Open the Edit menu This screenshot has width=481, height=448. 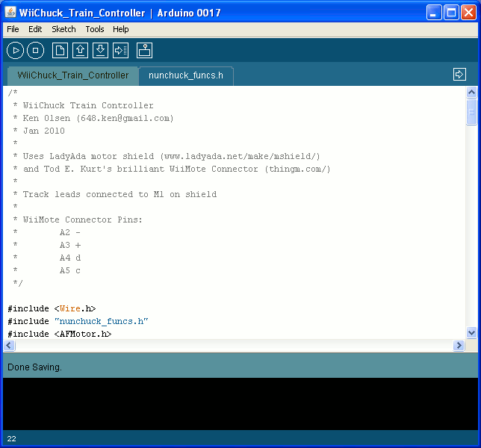click(35, 29)
